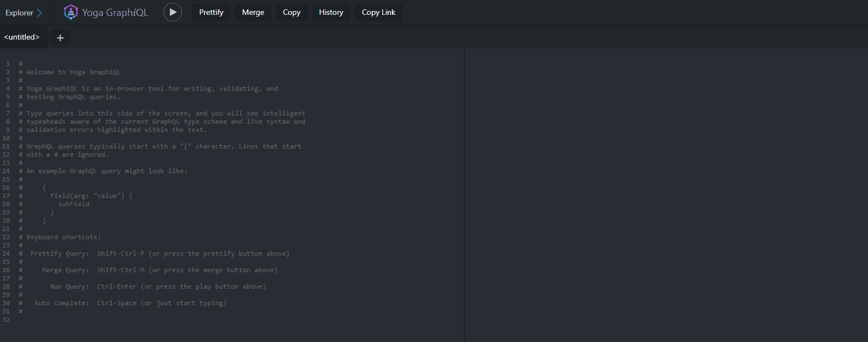Screen dimensions: 868x342
Task: Place cursor on empty line 32 of the editor
Action: click(242, 319)
